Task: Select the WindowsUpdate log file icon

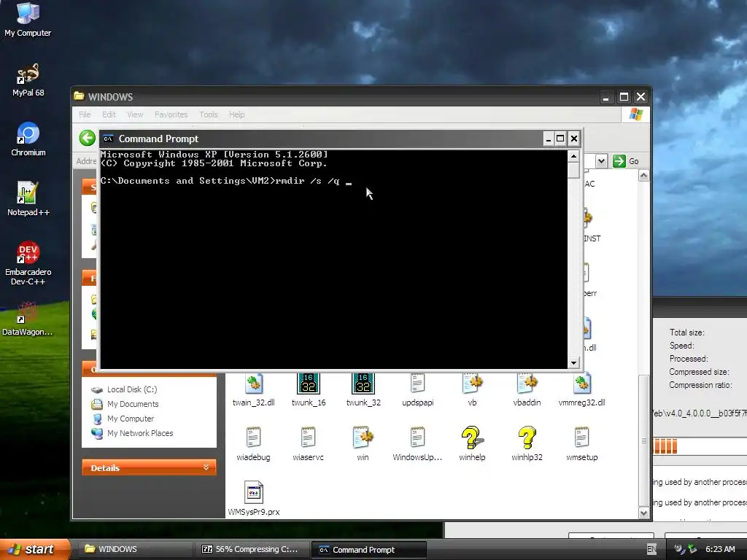Action: point(417,444)
